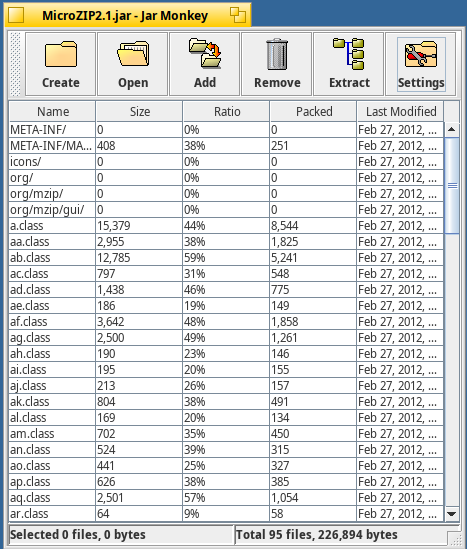Click the Extract tree icon
The width and height of the screenshot is (467, 549).
point(349,54)
